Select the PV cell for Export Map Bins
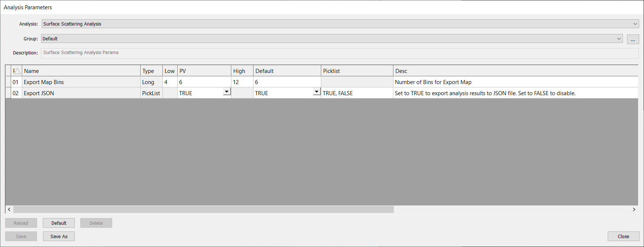Image resolution: width=644 pixels, height=247 pixels. (204, 82)
